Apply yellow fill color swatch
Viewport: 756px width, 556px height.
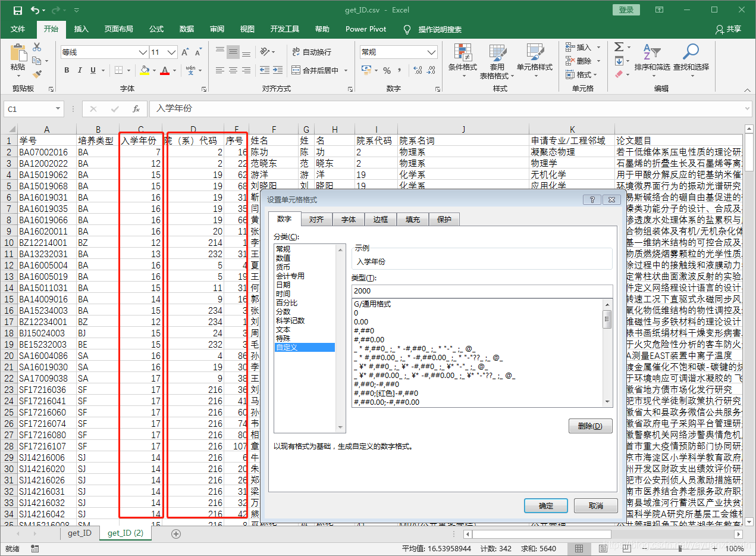click(145, 70)
